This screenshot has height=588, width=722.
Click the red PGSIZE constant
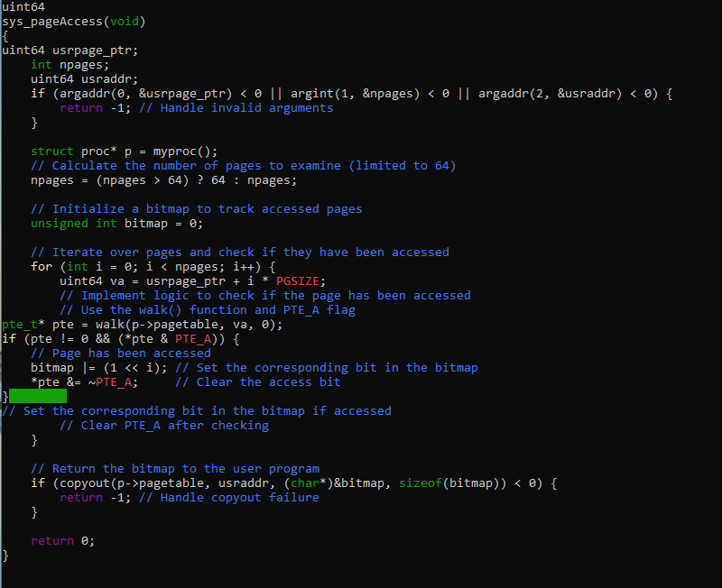tap(298, 281)
